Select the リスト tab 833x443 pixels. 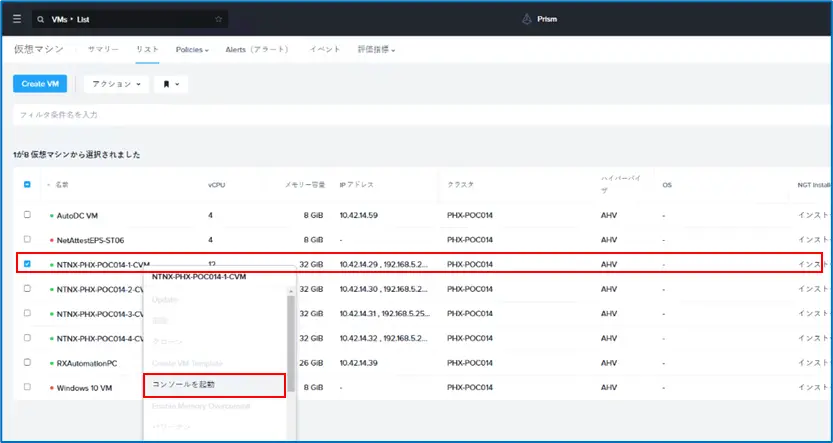pyautogui.click(x=147, y=49)
